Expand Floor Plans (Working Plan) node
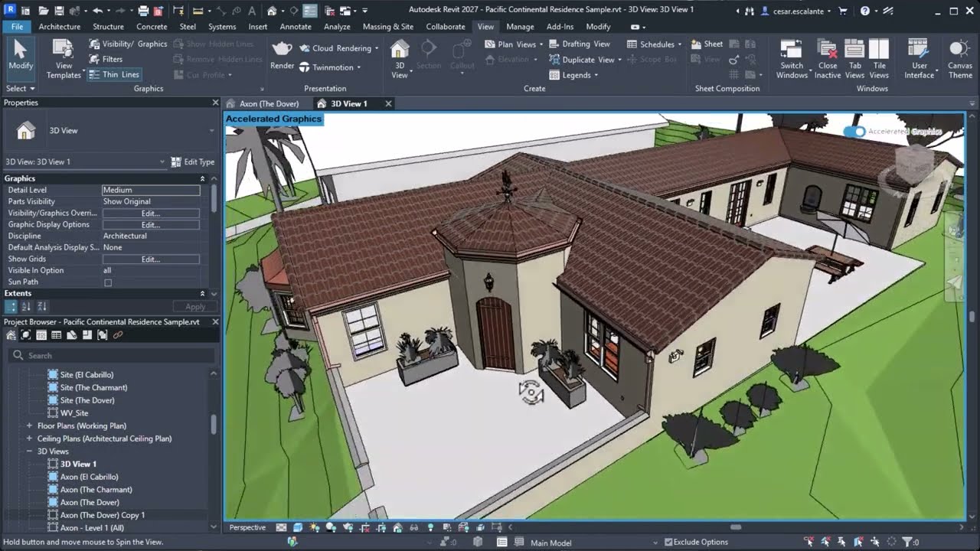Screen dimensions: 980x551 (x=29, y=425)
